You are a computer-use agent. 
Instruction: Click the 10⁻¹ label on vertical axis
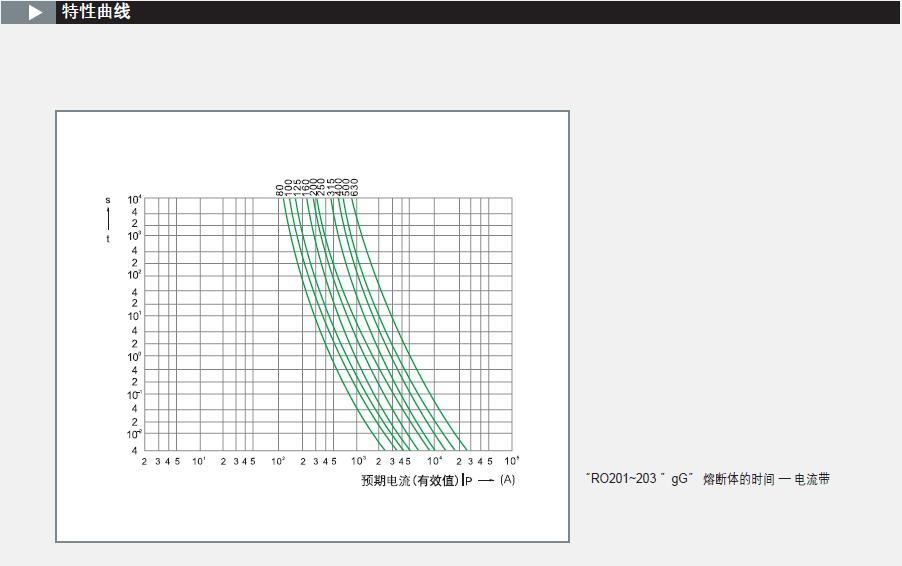[x=134, y=395]
